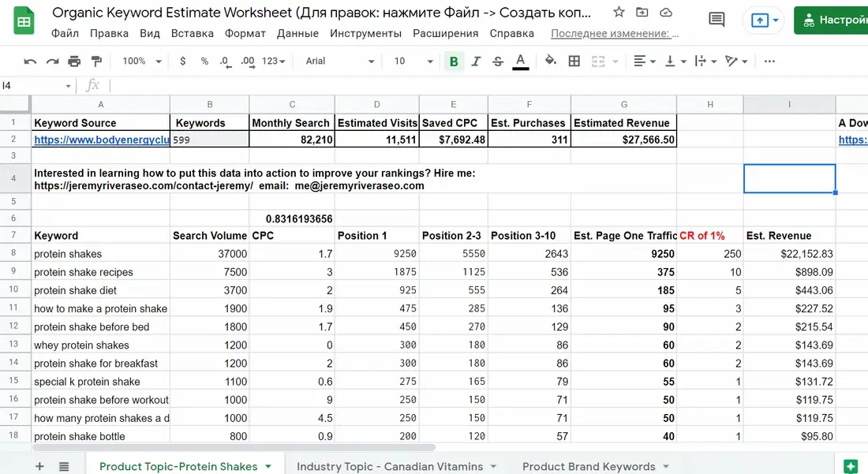868x474 pixels.
Task: Open the zoom level dropdown
Action: click(x=142, y=62)
